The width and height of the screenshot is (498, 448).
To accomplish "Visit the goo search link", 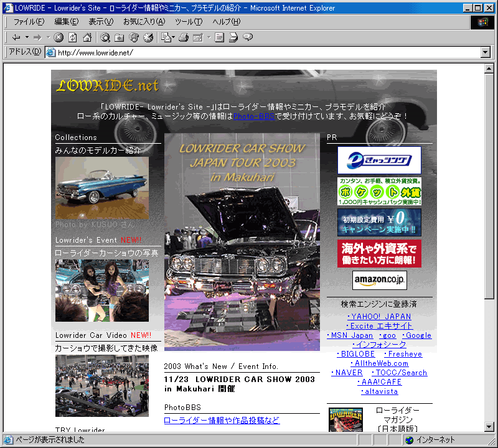I will (x=387, y=335).
